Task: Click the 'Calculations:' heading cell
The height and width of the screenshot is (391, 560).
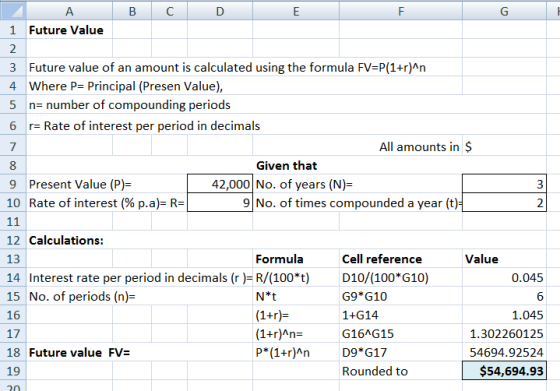Action: (66, 240)
